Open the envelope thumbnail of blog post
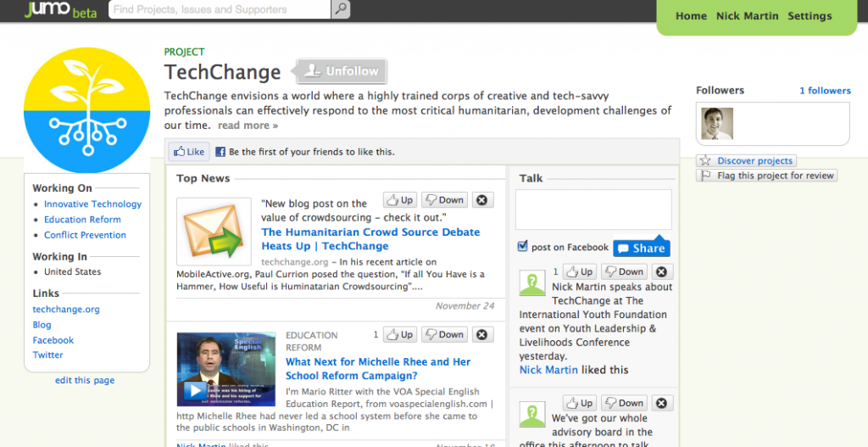Image resolution: width=868 pixels, height=447 pixels. pyautogui.click(x=214, y=232)
